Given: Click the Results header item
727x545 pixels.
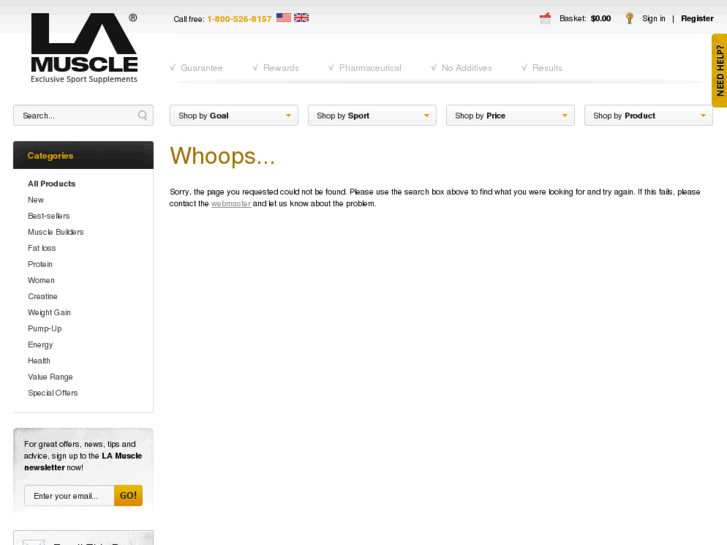Looking at the screenshot, I should (542, 68).
